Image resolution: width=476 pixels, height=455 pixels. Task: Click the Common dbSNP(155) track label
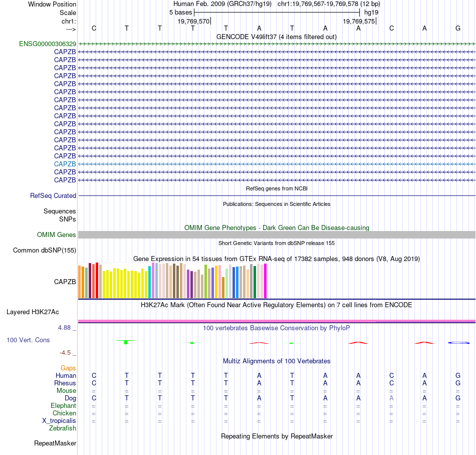coord(45,251)
